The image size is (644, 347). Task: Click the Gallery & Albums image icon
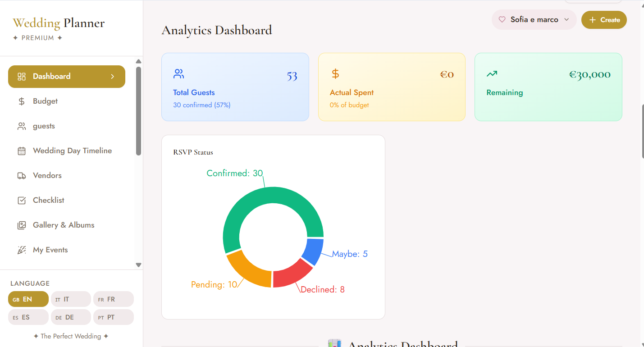pyautogui.click(x=22, y=225)
